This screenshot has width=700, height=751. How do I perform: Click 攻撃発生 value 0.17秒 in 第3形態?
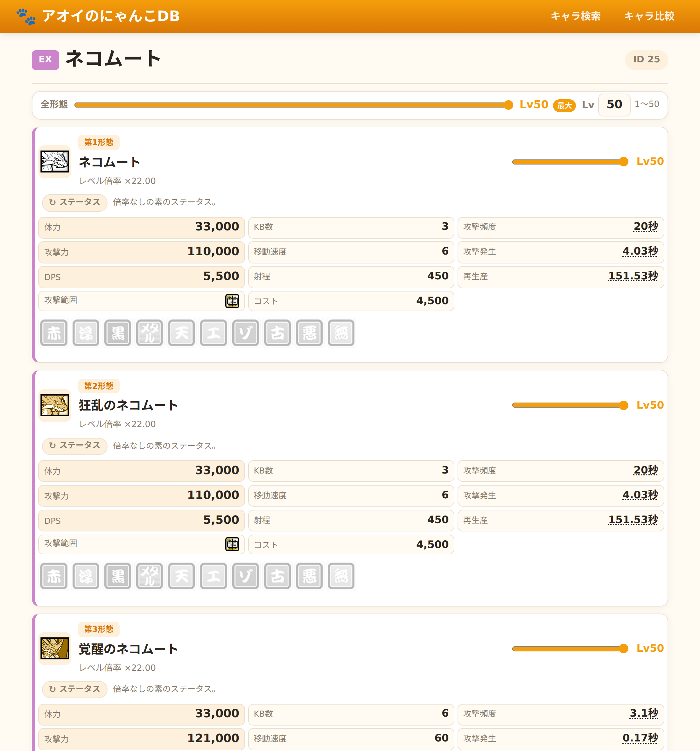point(640,739)
